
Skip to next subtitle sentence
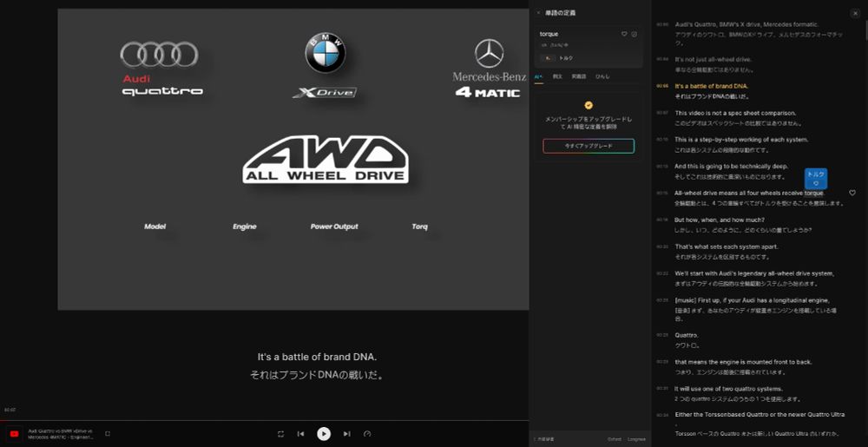point(346,434)
